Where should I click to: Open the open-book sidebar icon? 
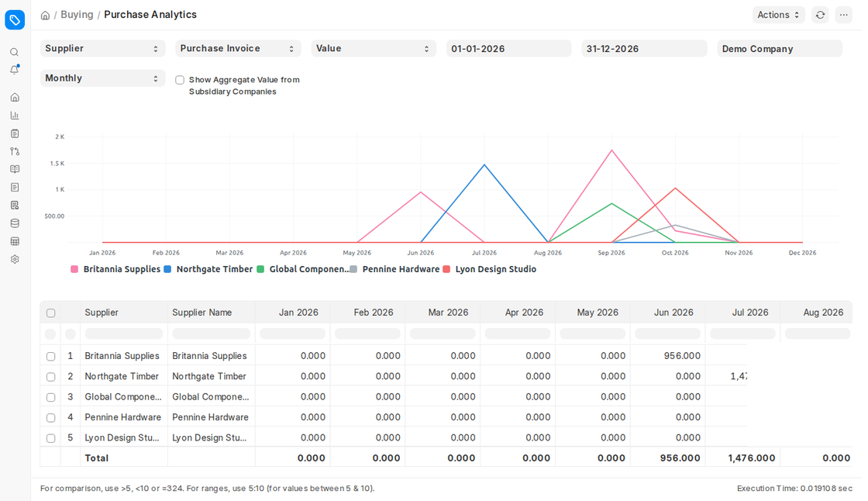click(x=15, y=169)
